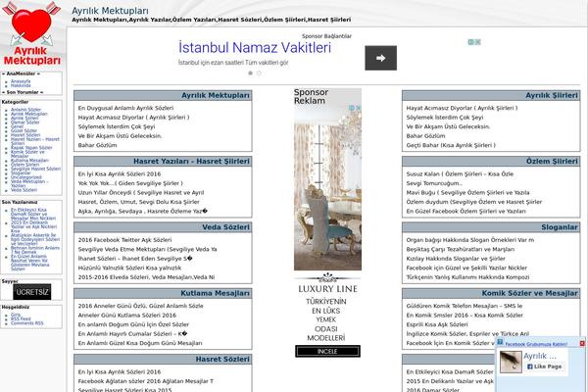Open Komik Sözler ve Mesajlar header

point(529,293)
